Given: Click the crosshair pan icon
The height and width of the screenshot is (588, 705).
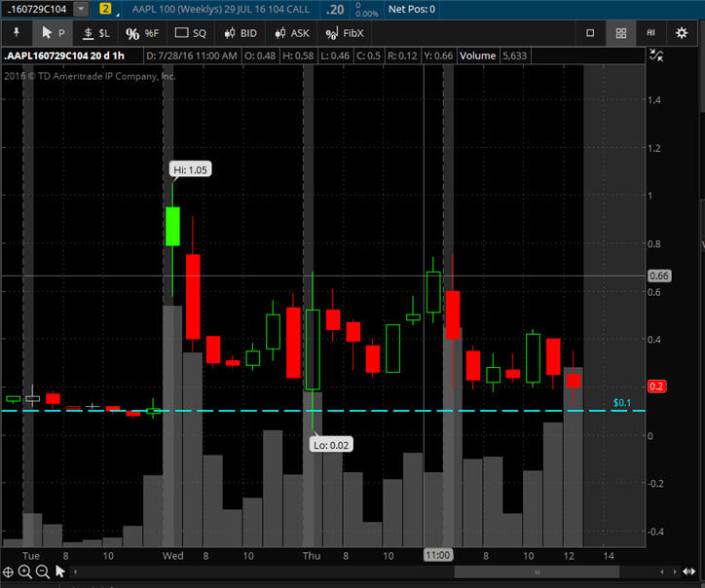Looking at the screenshot, I should [8, 571].
